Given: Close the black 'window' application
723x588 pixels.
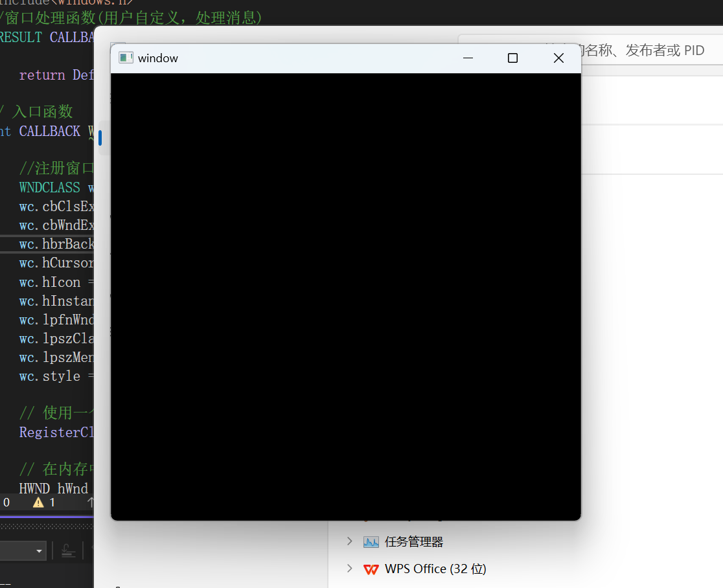Looking at the screenshot, I should (x=558, y=58).
